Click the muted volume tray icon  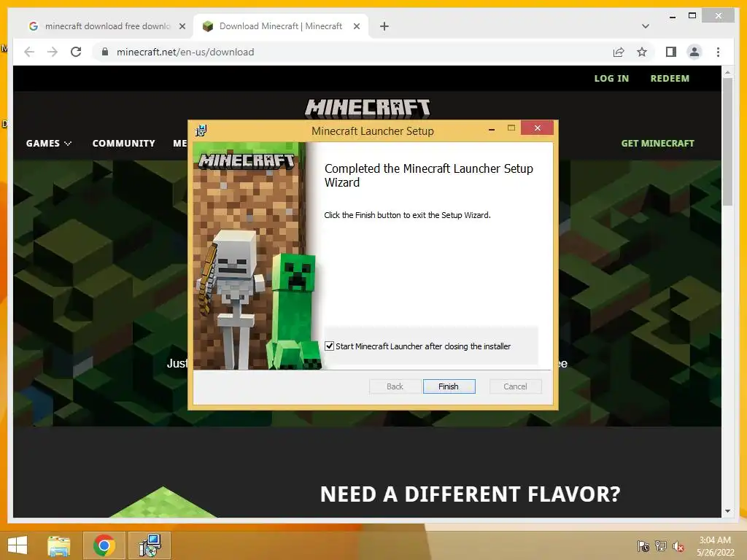(678, 546)
